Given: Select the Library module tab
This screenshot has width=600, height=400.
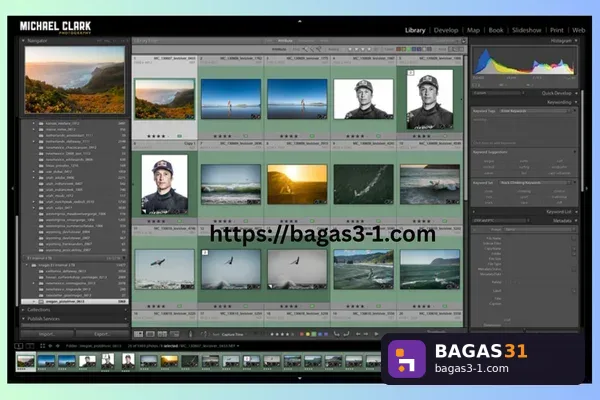Looking at the screenshot, I should pyautogui.click(x=415, y=30).
